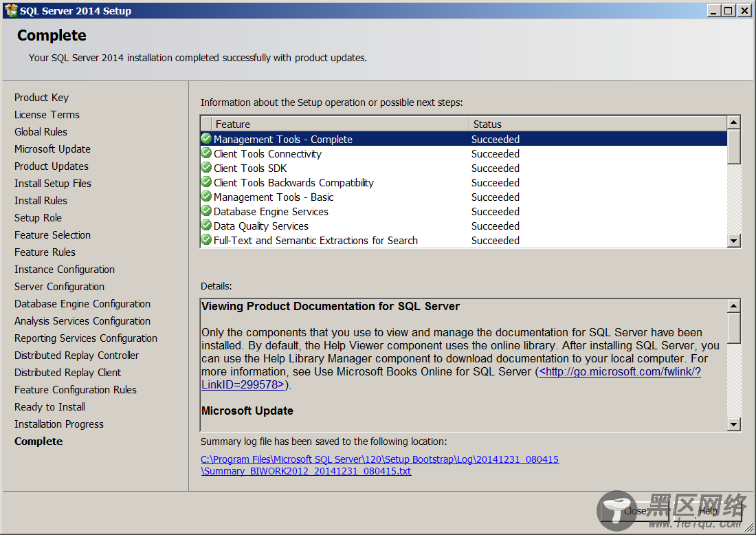Select the Data Quality Services row

tap(464, 226)
